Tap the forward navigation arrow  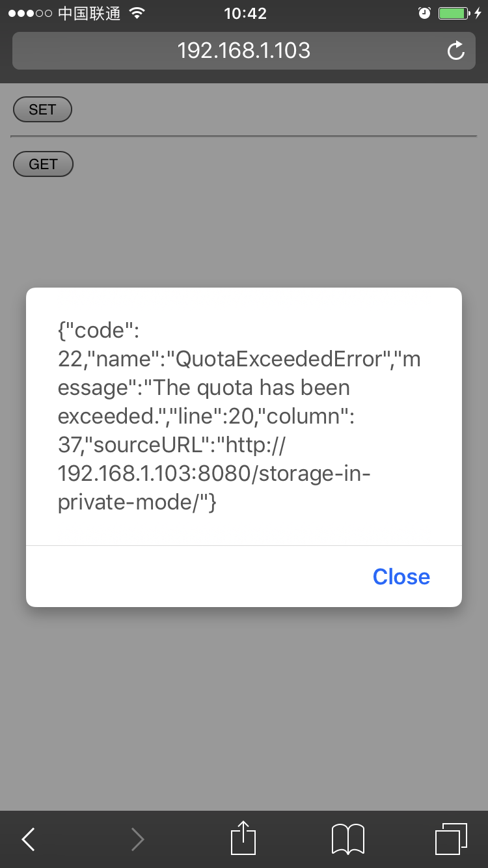coord(137,839)
